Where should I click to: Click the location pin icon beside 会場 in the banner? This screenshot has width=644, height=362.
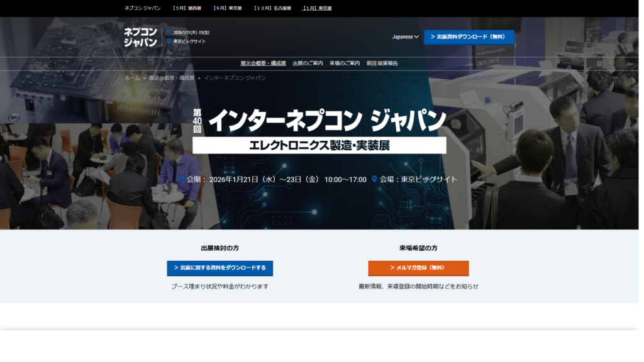click(374, 179)
